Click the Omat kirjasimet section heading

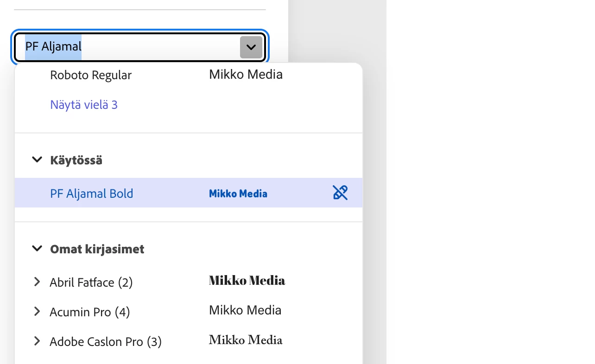click(97, 249)
